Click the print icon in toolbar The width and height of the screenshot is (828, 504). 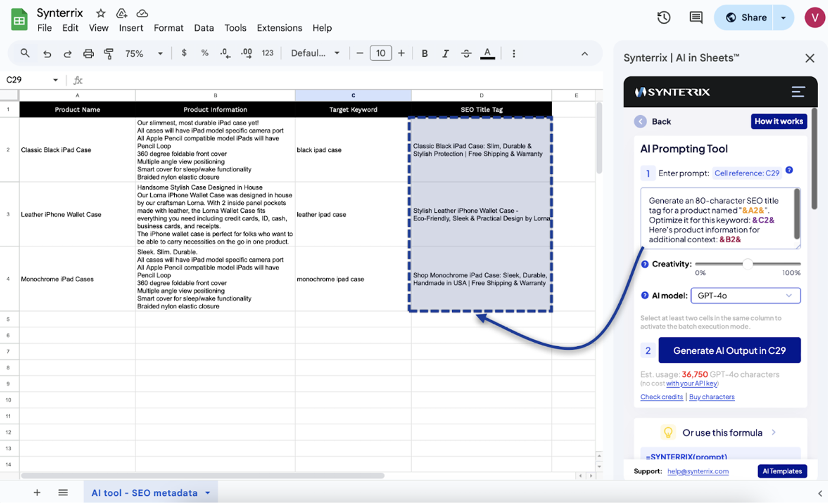(x=88, y=54)
